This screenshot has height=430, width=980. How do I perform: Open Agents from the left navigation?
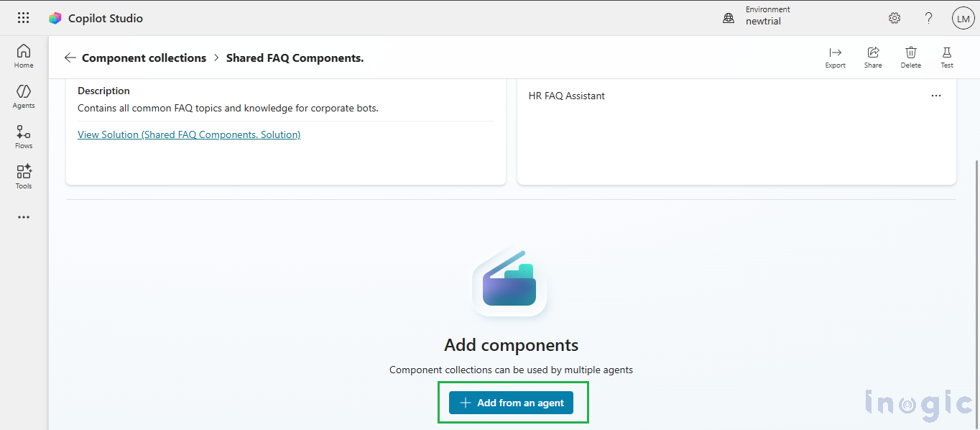24,96
